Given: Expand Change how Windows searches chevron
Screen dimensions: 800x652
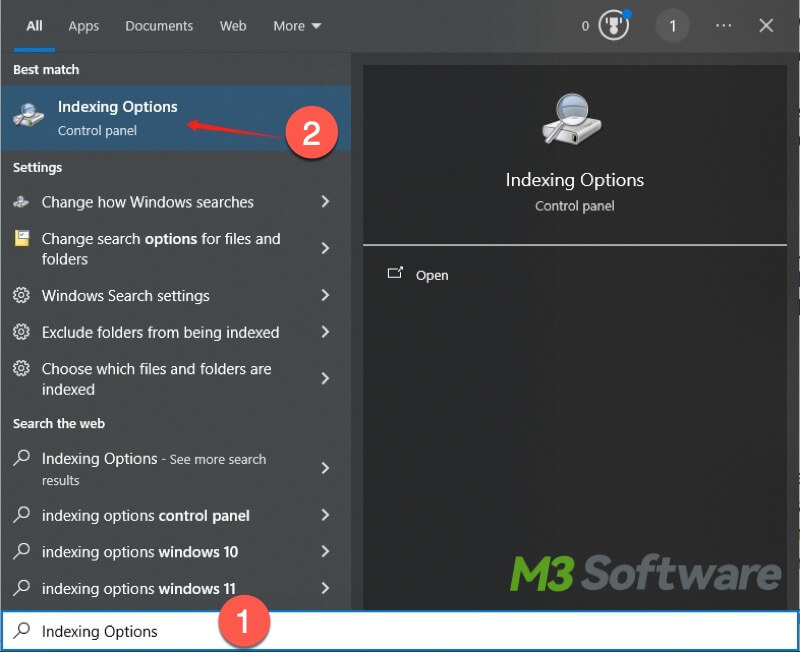Looking at the screenshot, I should [325, 202].
